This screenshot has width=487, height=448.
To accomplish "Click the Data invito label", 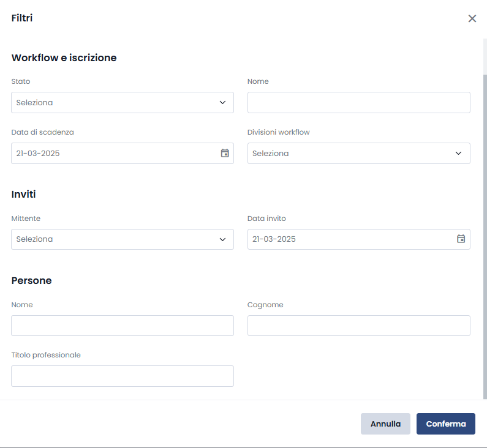I will click(266, 218).
